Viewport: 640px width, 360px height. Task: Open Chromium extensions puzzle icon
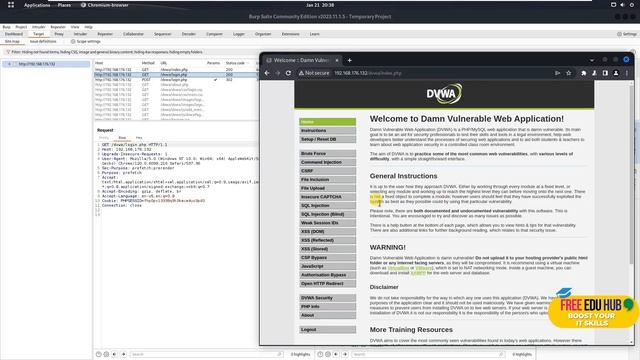click(584, 73)
